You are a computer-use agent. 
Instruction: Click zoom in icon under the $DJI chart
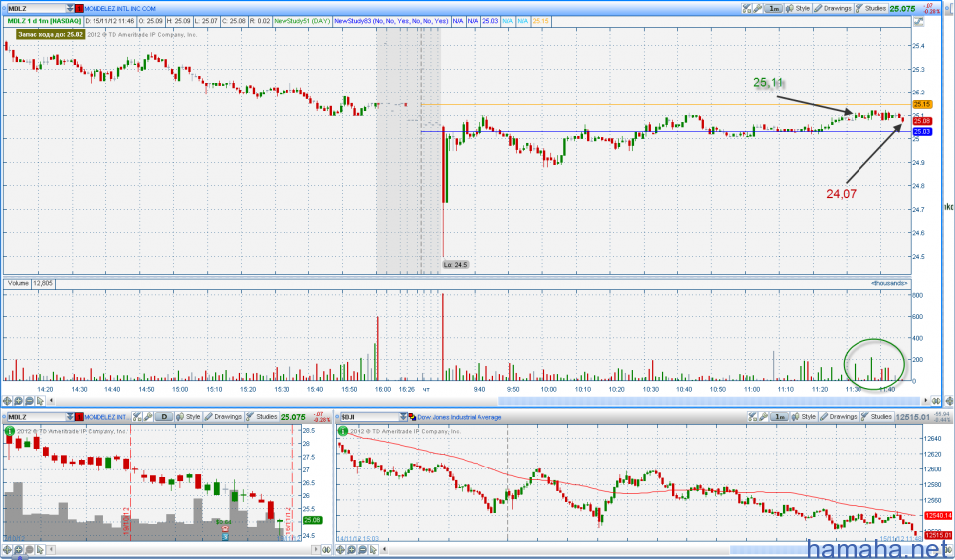[351, 550]
